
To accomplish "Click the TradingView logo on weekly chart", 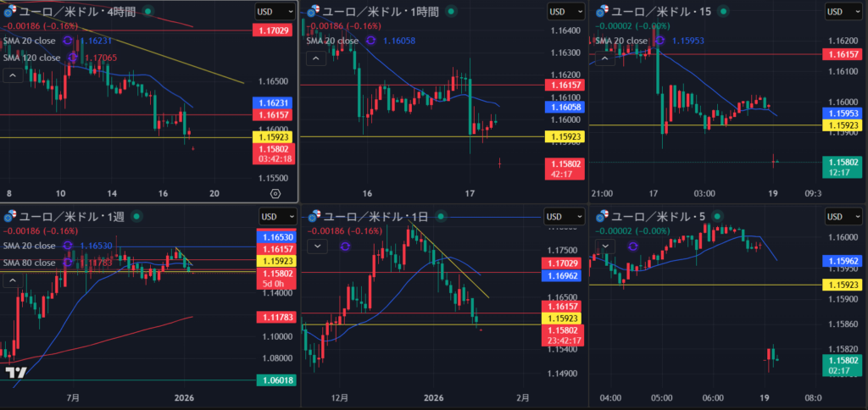I will click(x=15, y=372).
